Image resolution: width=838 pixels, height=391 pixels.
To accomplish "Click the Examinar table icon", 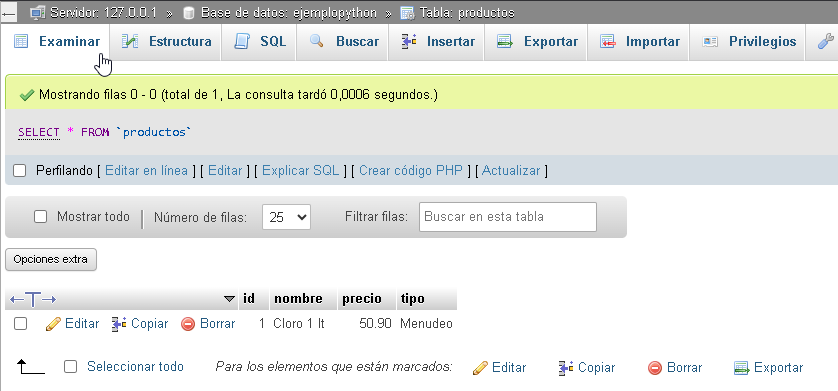I will pyautogui.click(x=21, y=42).
